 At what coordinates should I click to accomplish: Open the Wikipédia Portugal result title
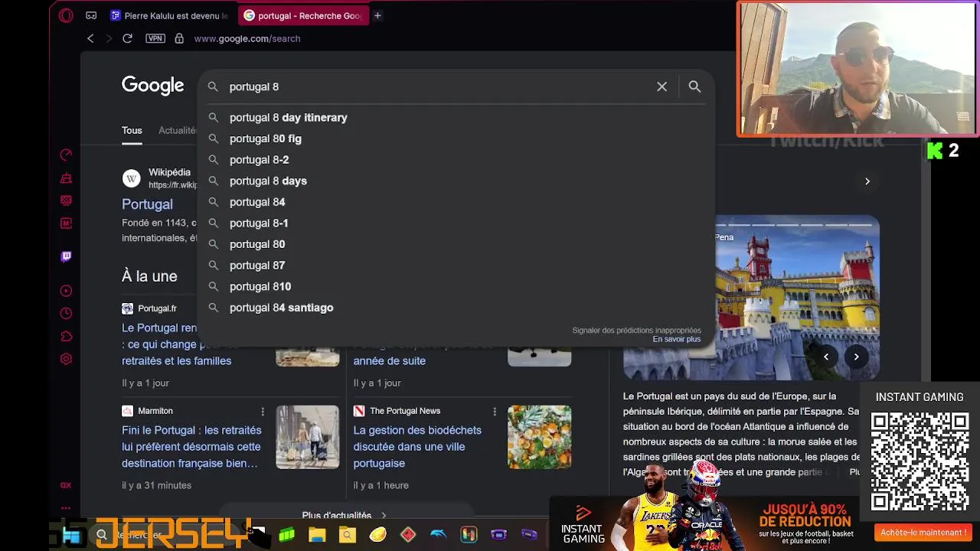click(x=147, y=204)
